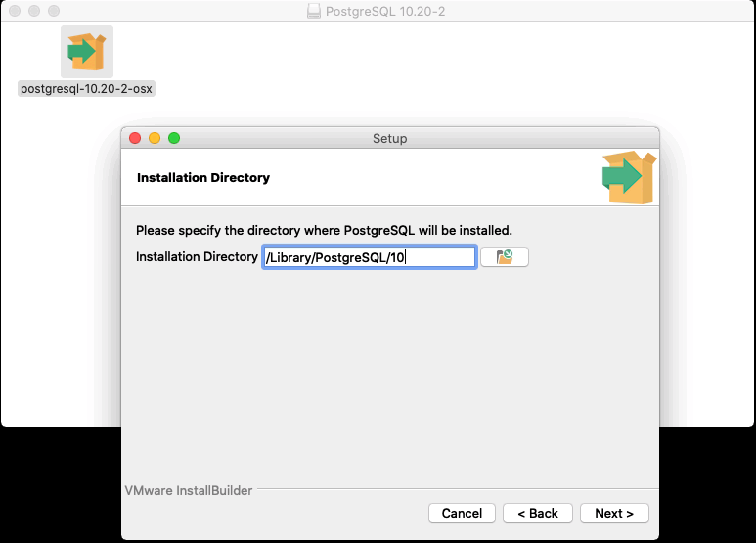
Task: Open the postgresql-10.20-2-osx installer icon
Action: pyautogui.click(x=87, y=52)
